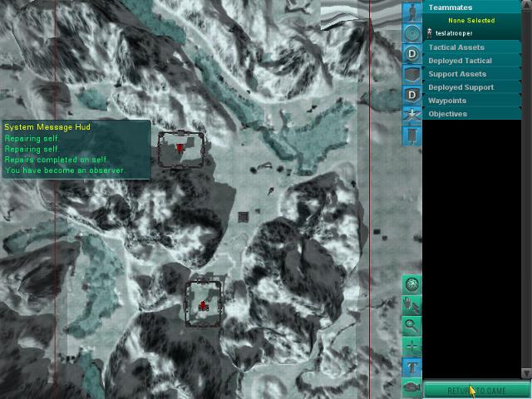Toggle the Tactical Assets radar-ring icon
532x399 pixels.
click(x=412, y=32)
